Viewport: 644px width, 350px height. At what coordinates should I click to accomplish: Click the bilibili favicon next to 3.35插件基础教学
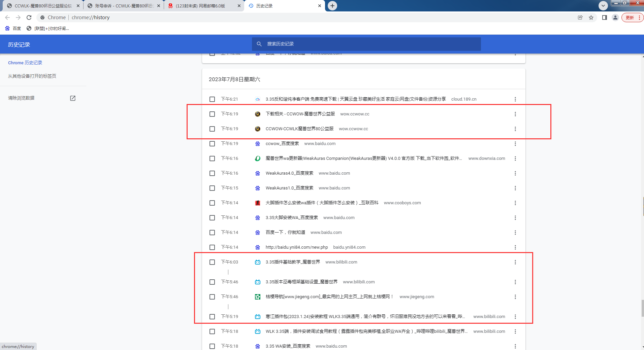pos(257,262)
